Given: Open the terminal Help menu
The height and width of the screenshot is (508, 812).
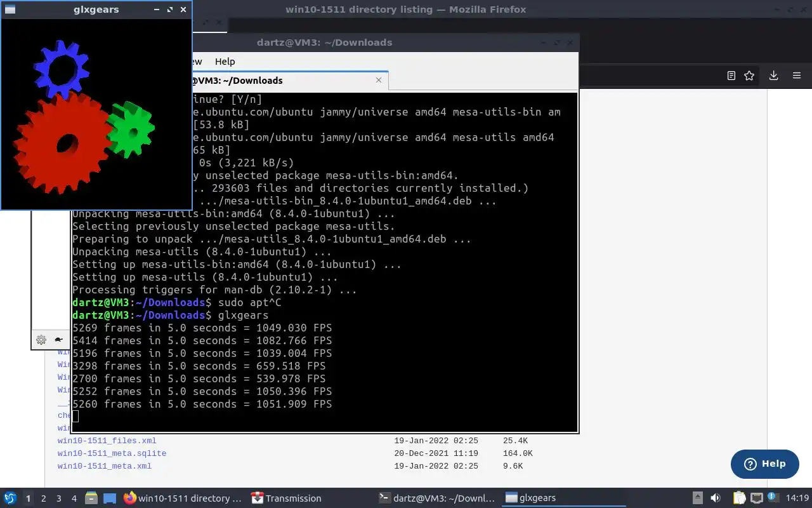Looking at the screenshot, I should [x=225, y=62].
